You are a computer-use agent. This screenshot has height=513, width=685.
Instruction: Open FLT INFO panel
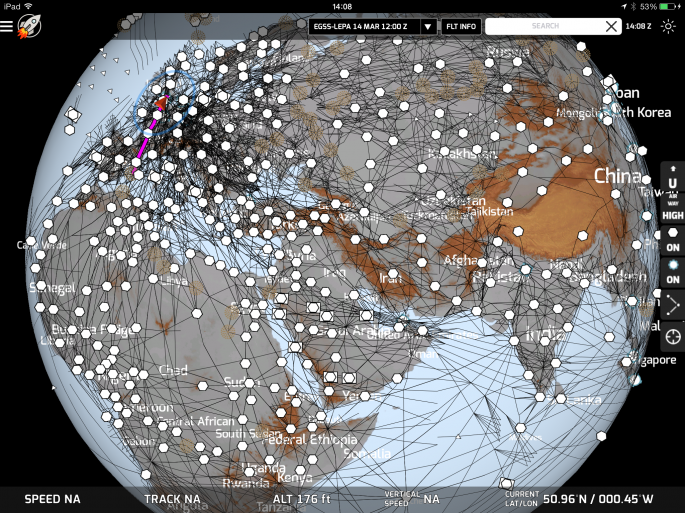tap(460, 27)
